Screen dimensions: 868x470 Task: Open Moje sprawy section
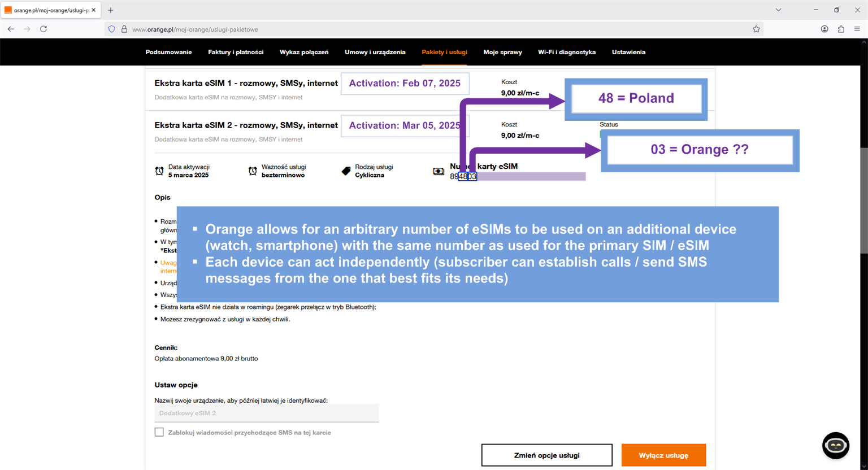point(502,52)
